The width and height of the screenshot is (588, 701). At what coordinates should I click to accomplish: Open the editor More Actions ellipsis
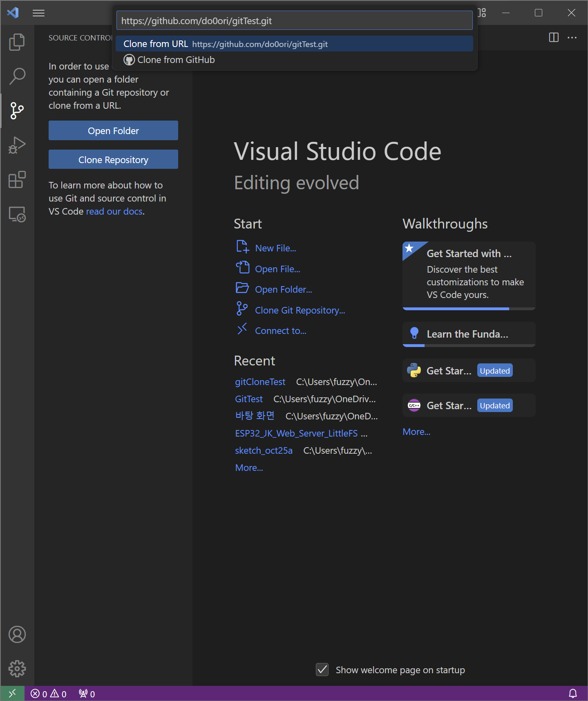572,38
